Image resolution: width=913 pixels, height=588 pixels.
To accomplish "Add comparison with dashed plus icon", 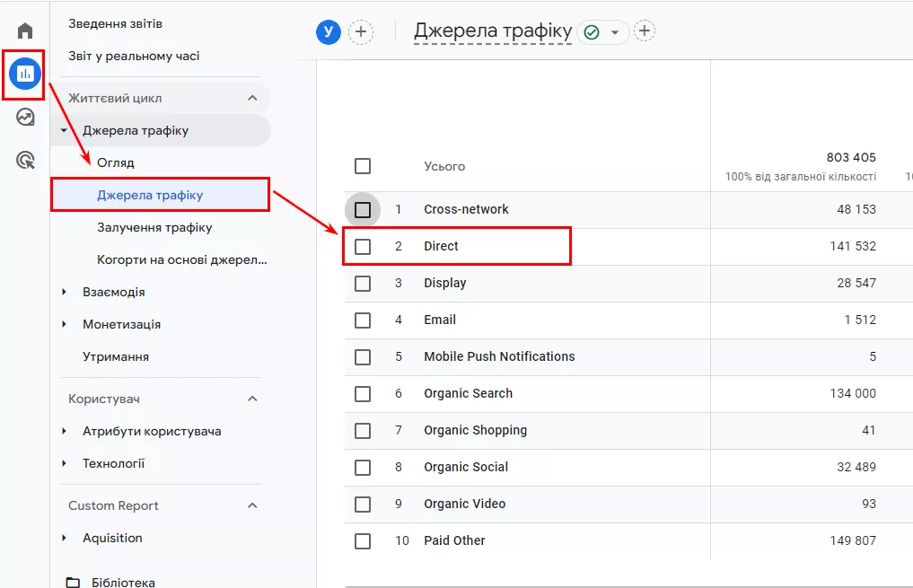I will pyautogui.click(x=361, y=31).
